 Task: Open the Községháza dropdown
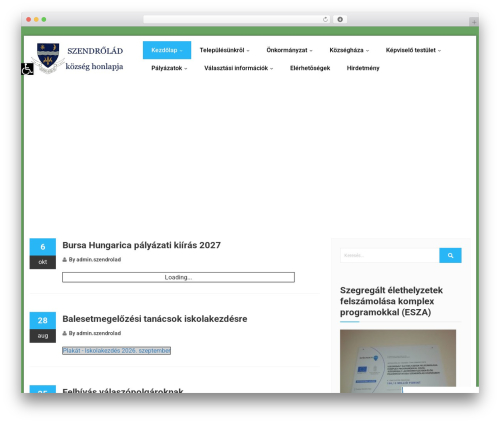click(x=349, y=50)
